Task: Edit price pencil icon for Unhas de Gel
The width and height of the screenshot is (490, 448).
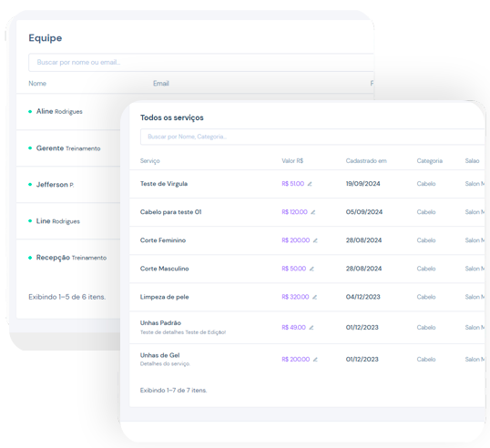Action: (x=315, y=360)
